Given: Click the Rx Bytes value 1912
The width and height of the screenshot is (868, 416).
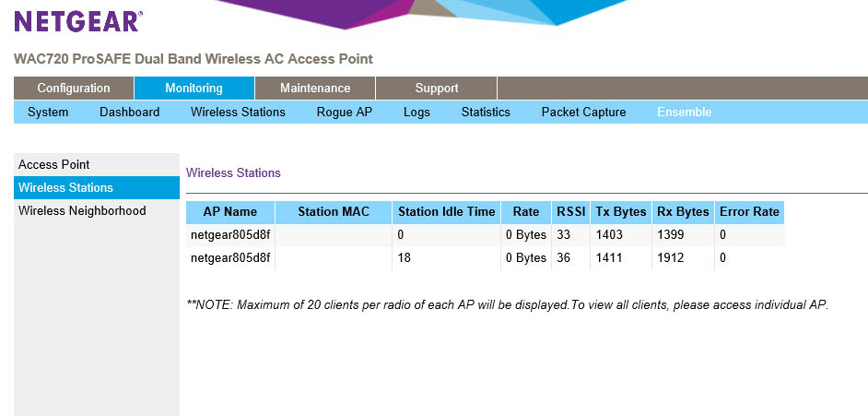Looking at the screenshot, I should [671, 258].
